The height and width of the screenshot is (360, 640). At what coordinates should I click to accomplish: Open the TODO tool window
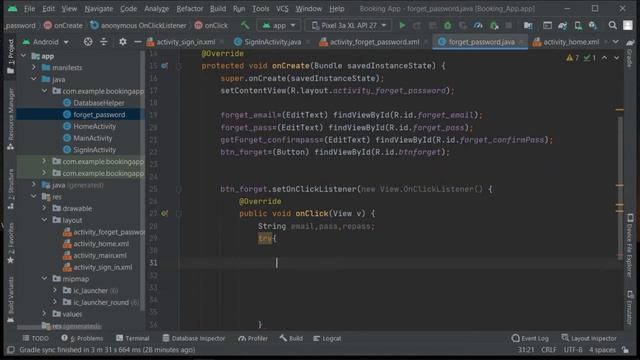click(x=36, y=338)
